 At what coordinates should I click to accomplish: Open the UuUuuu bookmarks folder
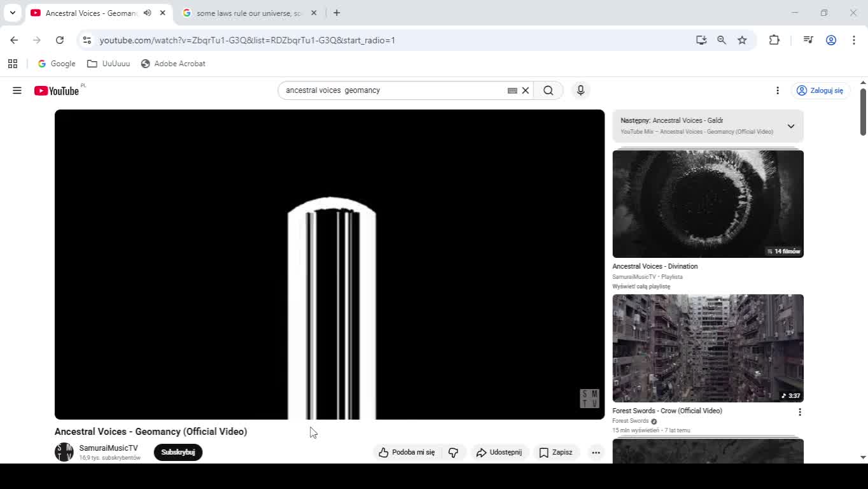tap(109, 64)
